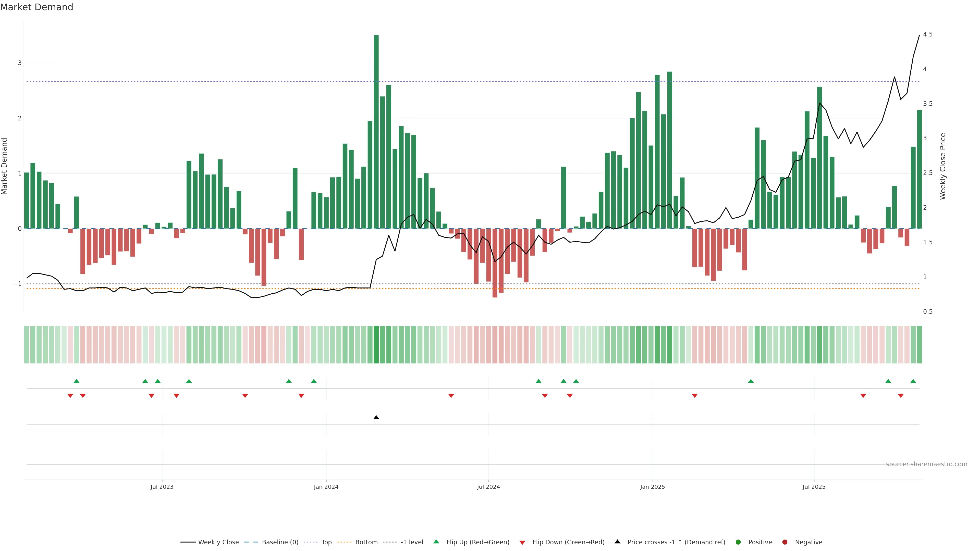Toggle the Flip Up legend triangle
980x551 pixels.
tap(436, 542)
